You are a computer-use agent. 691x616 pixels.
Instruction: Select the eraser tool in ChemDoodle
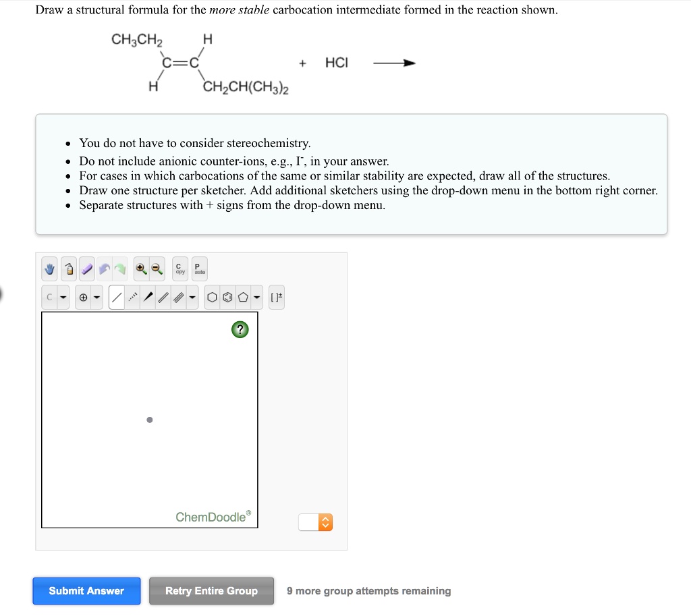pos(86,269)
